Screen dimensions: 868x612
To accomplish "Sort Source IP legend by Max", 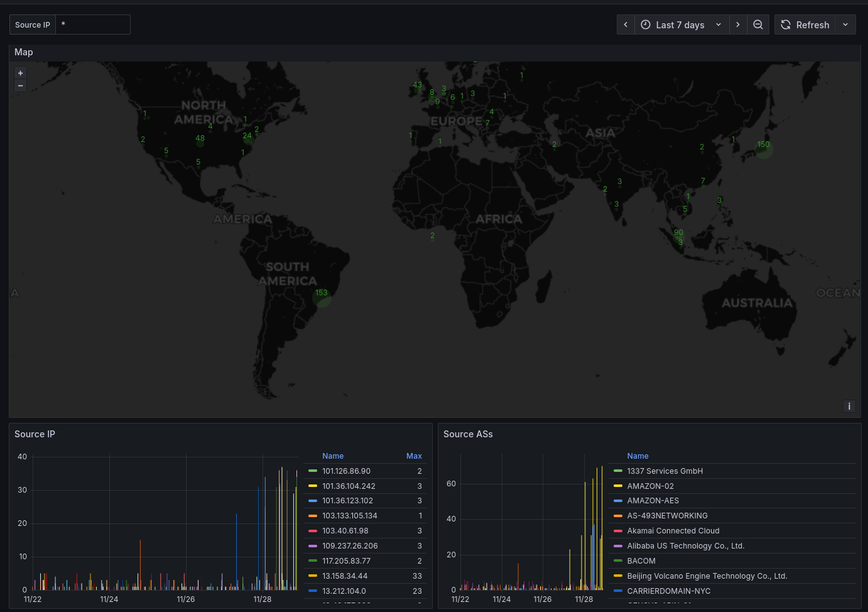I will pos(414,456).
